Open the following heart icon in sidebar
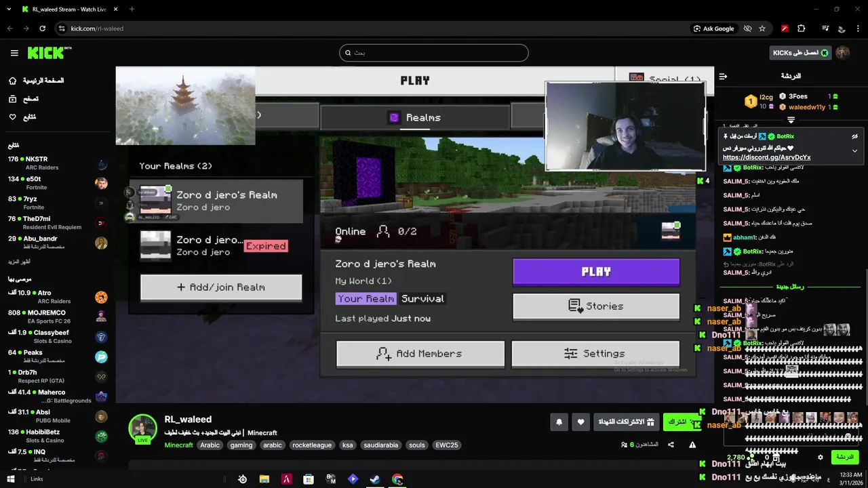Screen dimensions: 868x488 click(x=13, y=117)
